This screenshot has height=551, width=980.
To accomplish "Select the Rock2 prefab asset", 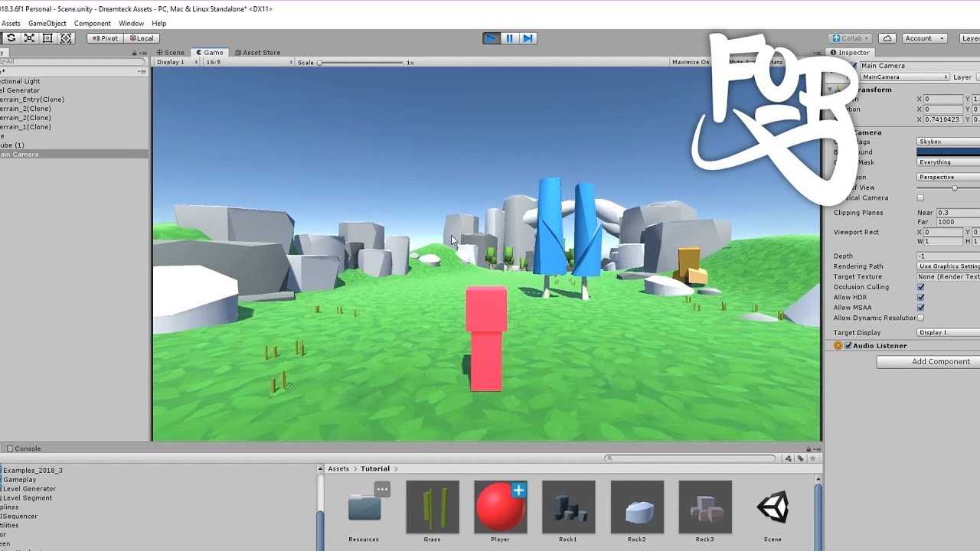I will point(637,511).
